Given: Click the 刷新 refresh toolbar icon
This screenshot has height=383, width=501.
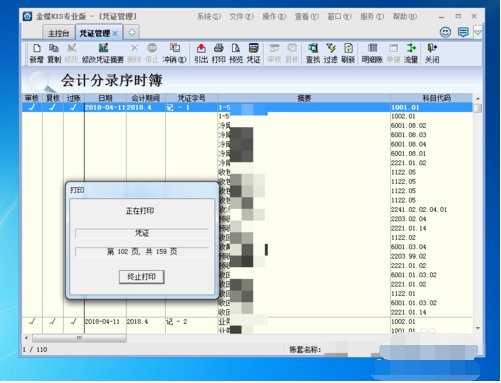Looking at the screenshot, I should [348, 53].
